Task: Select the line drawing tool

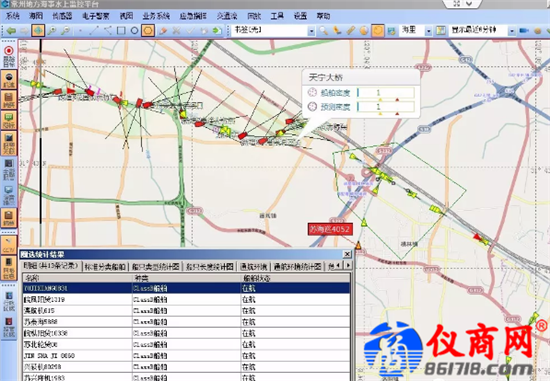Action: [x=94, y=31]
